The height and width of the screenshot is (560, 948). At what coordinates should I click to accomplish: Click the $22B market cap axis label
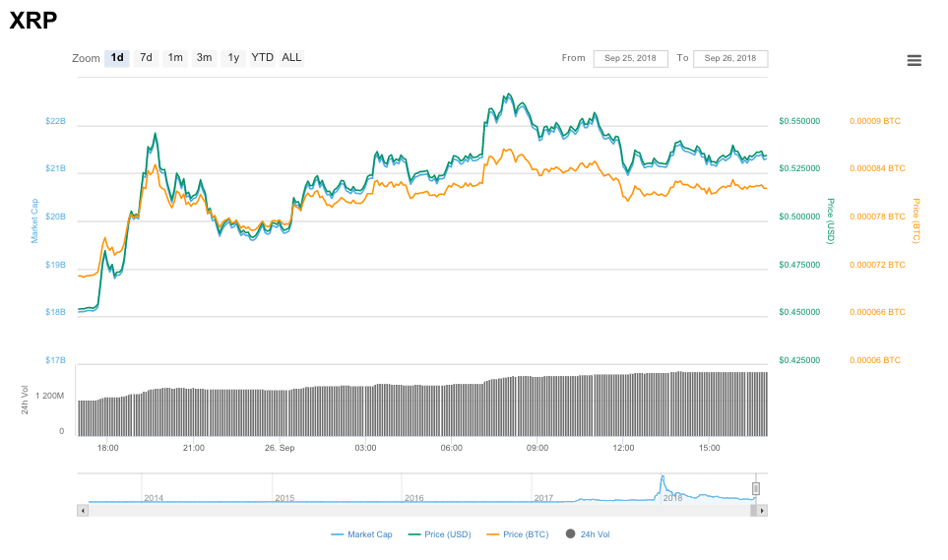point(56,122)
